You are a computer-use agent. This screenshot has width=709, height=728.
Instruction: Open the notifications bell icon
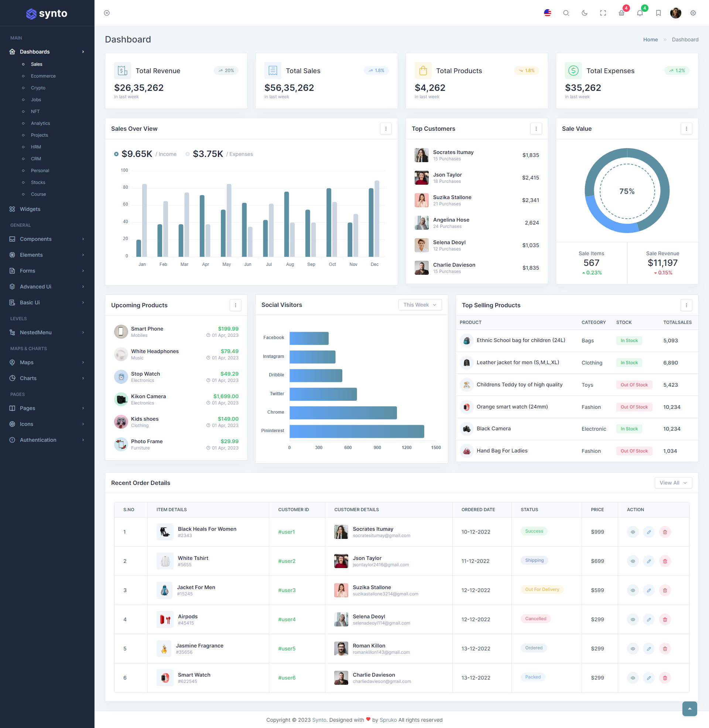click(640, 13)
